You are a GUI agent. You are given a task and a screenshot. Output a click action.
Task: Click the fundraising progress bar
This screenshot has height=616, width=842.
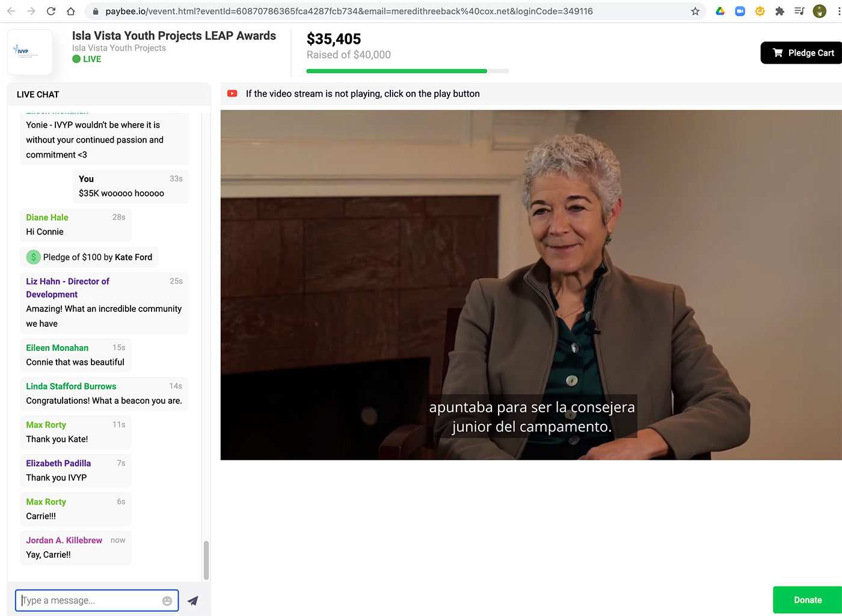407,71
